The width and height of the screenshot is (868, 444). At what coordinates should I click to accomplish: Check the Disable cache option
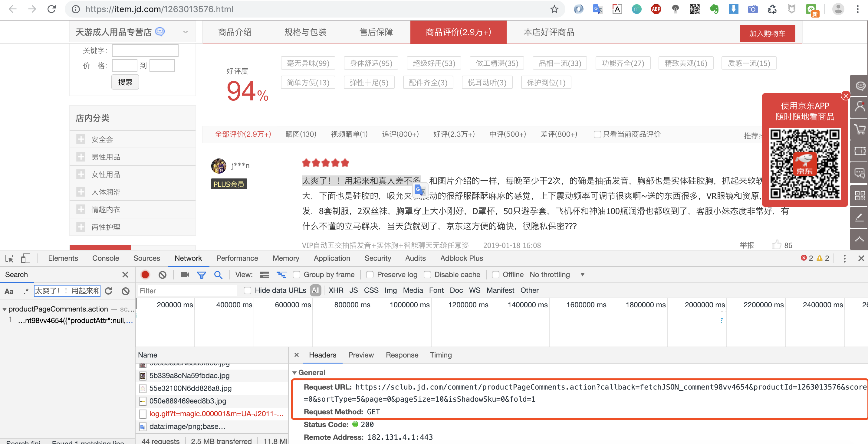427,274
